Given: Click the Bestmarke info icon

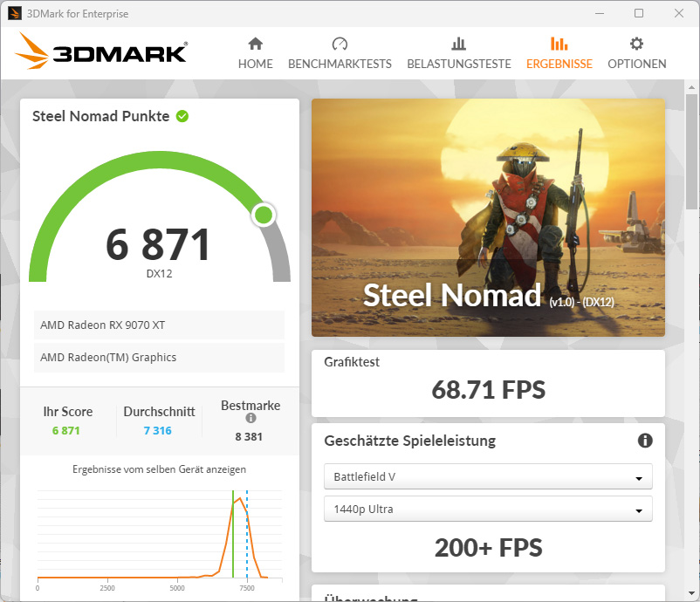Looking at the screenshot, I should pyautogui.click(x=250, y=418).
